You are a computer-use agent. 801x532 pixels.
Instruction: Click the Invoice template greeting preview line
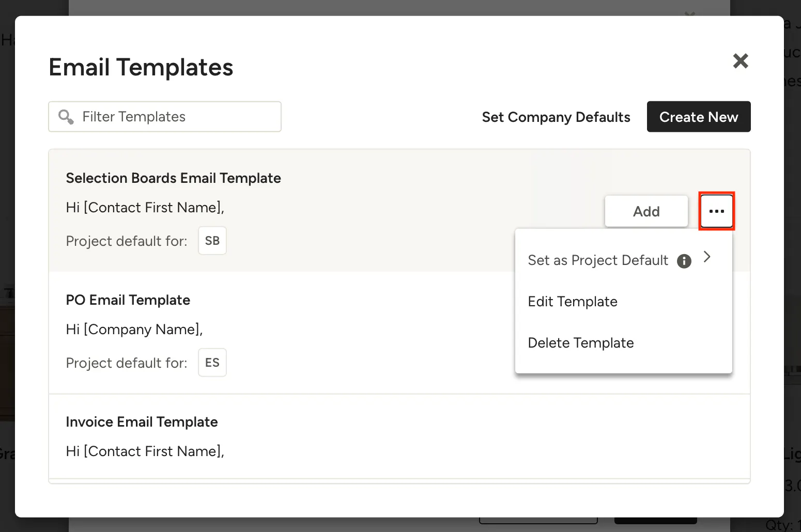[x=145, y=451]
